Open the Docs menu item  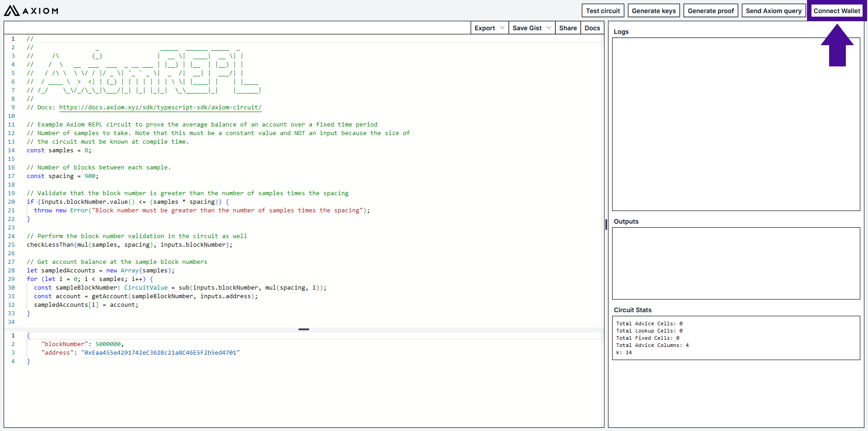(x=592, y=28)
